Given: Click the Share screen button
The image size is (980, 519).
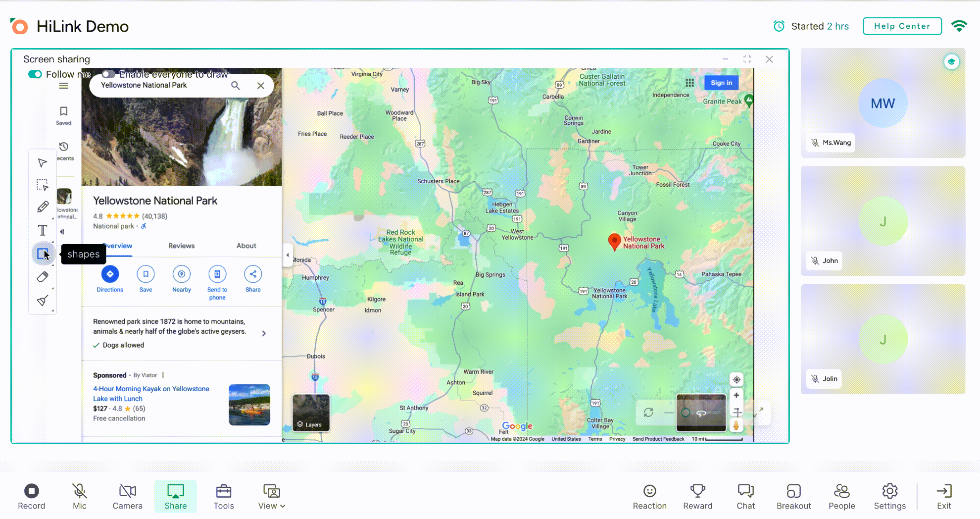Looking at the screenshot, I should [176, 497].
